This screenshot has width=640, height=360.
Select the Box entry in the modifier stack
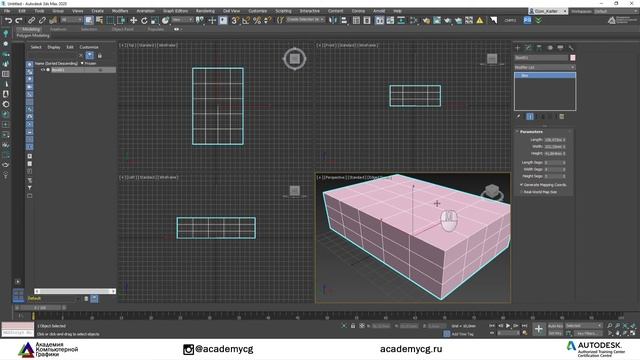click(545, 76)
